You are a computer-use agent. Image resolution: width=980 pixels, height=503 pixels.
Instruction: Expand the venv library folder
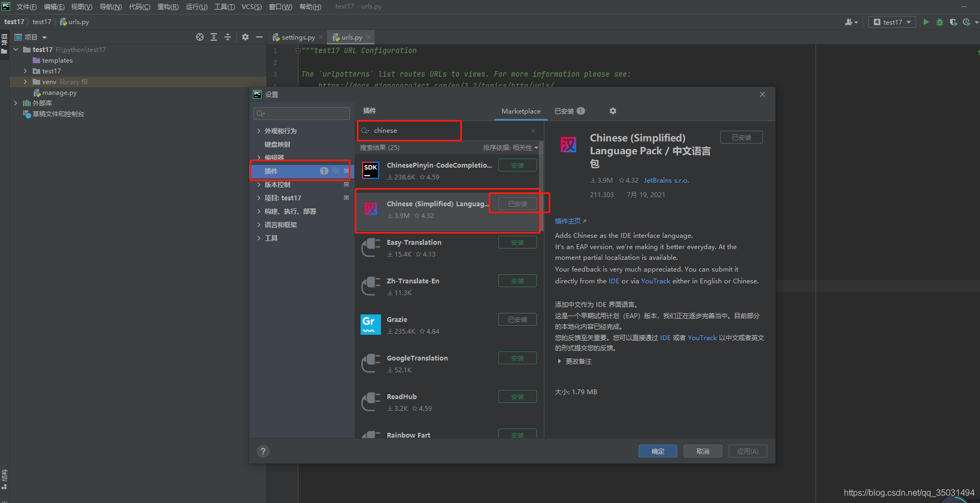click(25, 82)
